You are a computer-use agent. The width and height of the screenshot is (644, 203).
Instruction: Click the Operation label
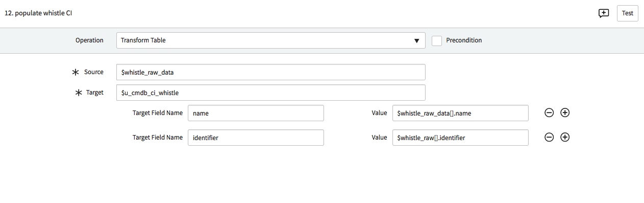coord(89,40)
